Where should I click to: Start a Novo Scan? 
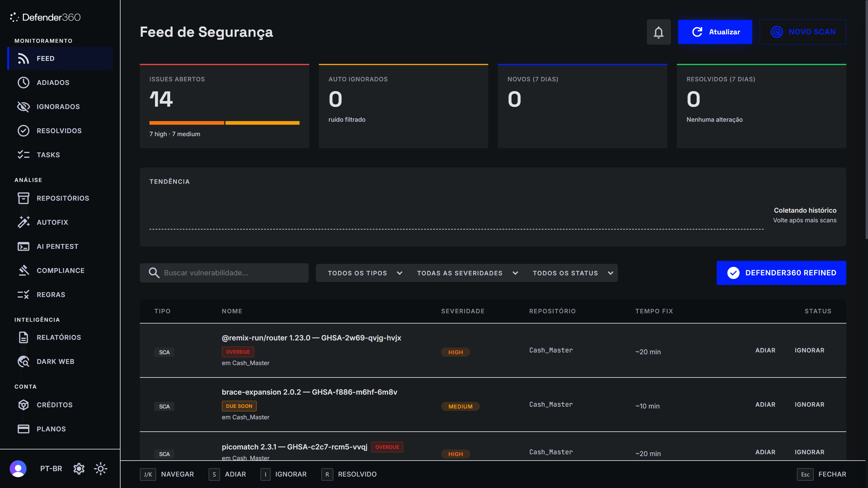pyautogui.click(x=802, y=32)
